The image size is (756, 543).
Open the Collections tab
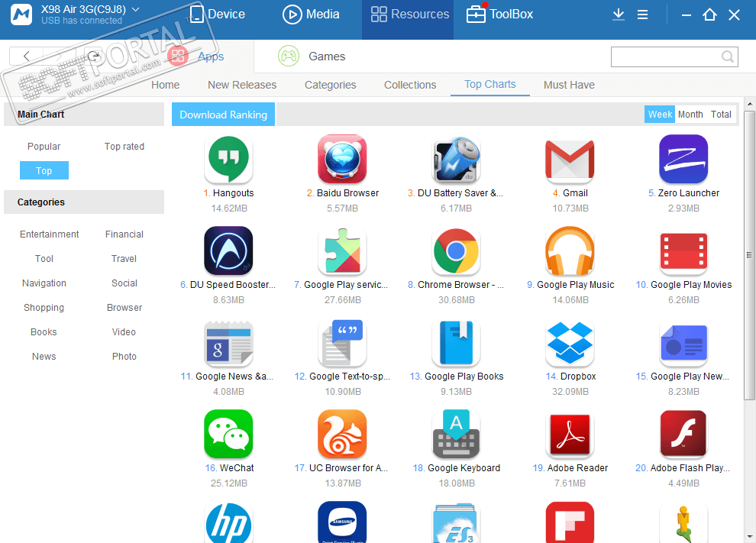point(410,85)
